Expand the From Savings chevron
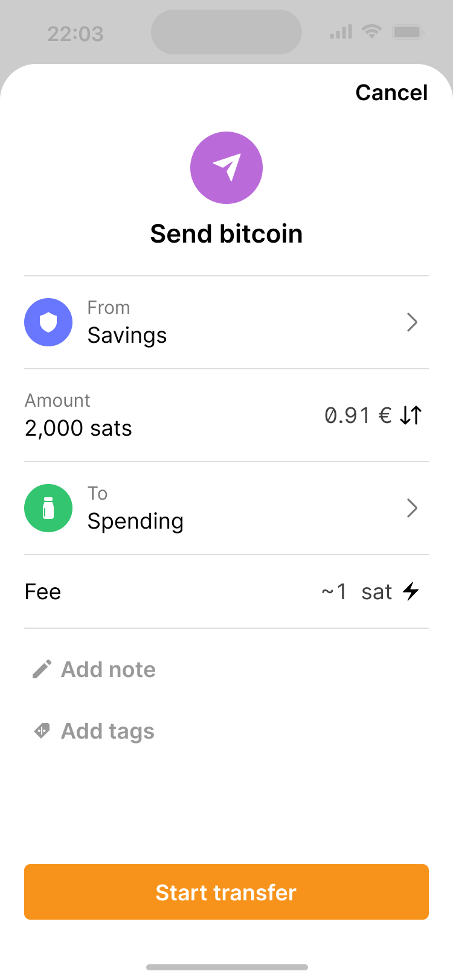This screenshot has height=980, width=453. [413, 322]
